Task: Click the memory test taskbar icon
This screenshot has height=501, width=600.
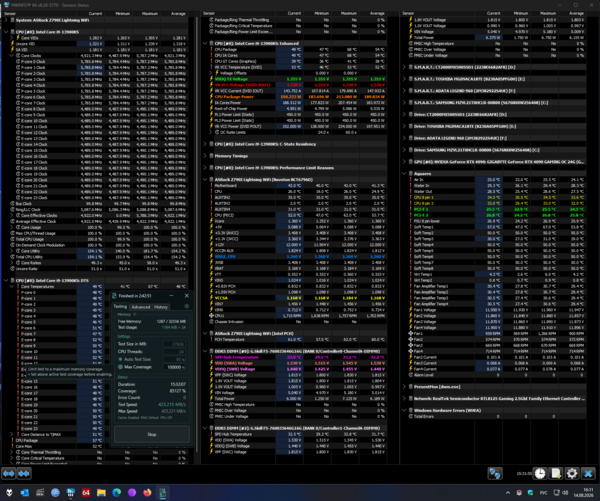Action: click(x=163, y=493)
